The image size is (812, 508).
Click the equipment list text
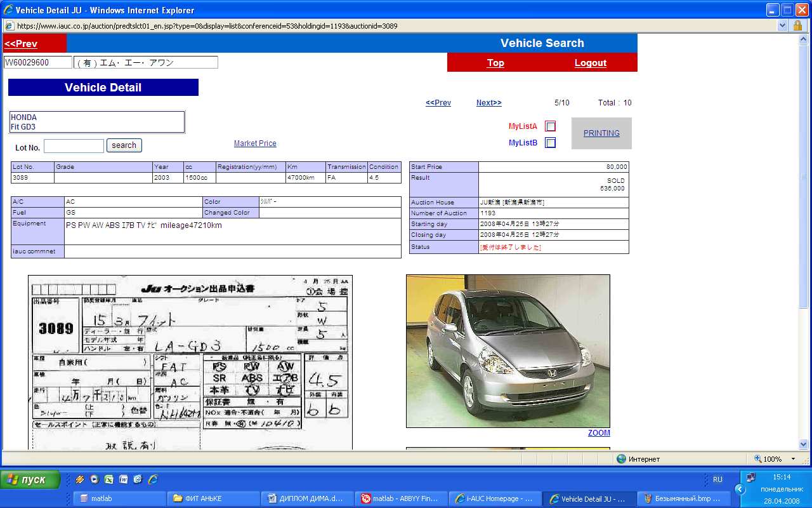coord(144,225)
